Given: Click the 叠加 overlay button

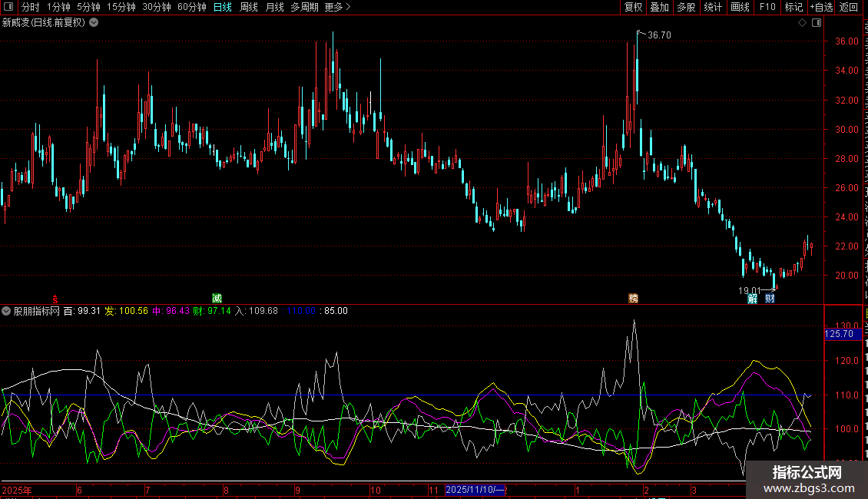Looking at the screenshot, I should tap(659, 7).
